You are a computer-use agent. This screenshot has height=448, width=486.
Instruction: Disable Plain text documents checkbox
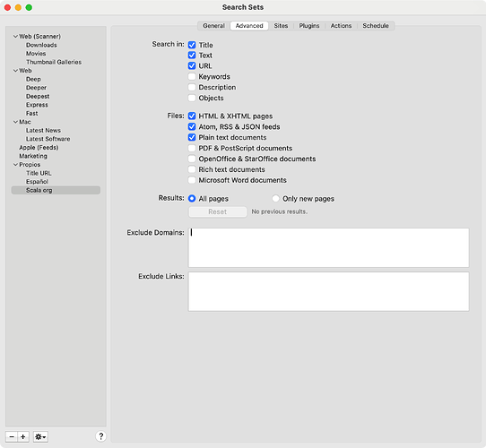click(x=192, y=137)
